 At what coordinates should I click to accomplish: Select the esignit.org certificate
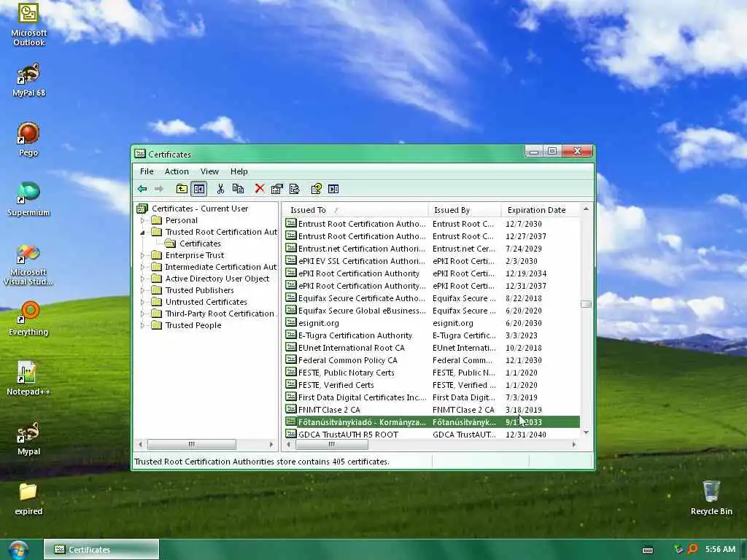(432, 323)
